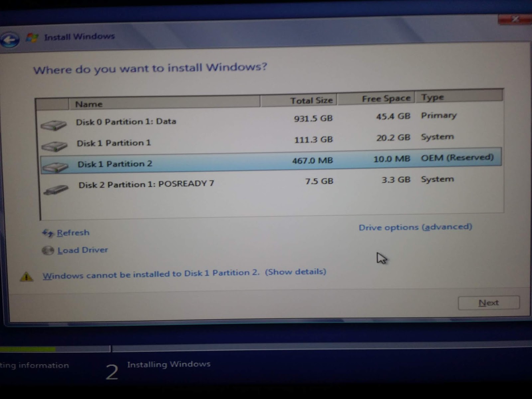Click the Next button
Screen dimensions: 532x399
pyautogui.click(x=488, y=303)
